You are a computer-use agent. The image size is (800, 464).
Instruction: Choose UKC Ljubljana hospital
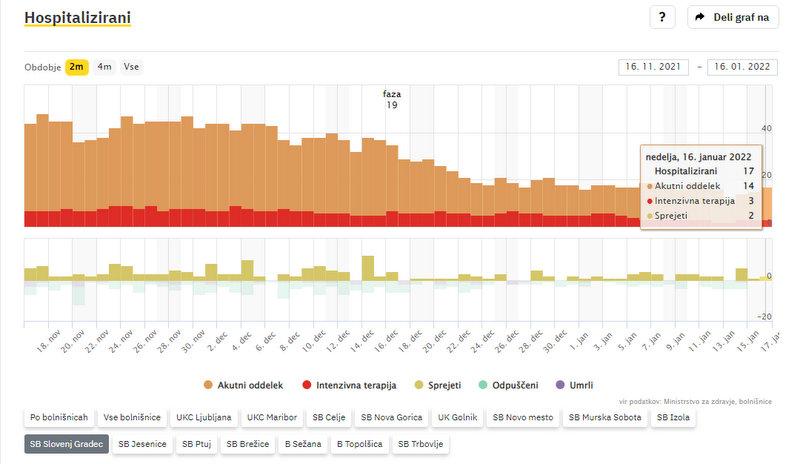(206, 417)
